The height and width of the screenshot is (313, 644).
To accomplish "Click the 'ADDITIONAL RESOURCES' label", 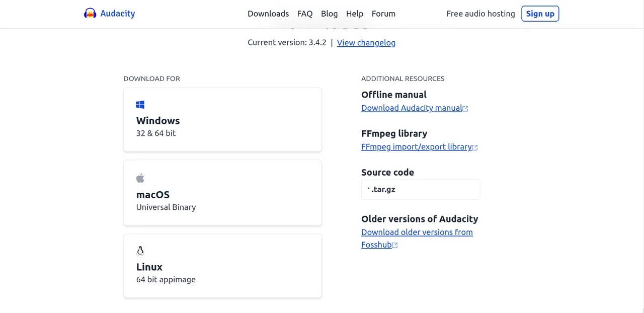I will tap(403, 79).
